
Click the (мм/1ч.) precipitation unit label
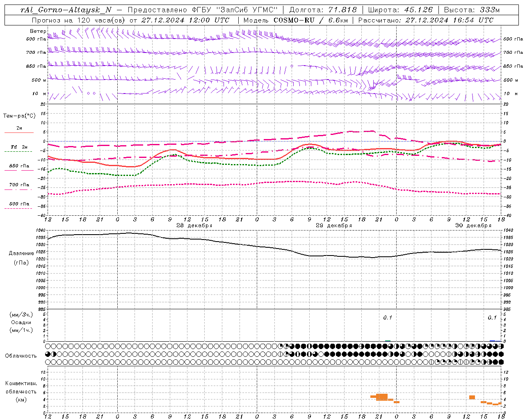coord(21,330)
